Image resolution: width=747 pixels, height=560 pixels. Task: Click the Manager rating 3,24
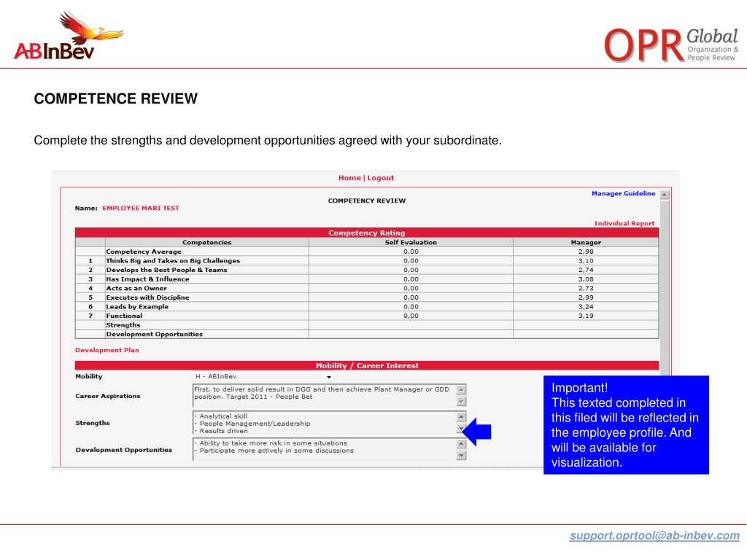pyautogui.click(x=586, y=307)
